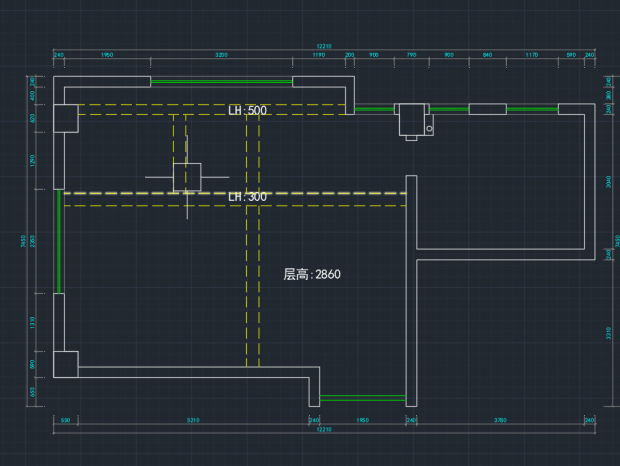Select the 3310 vertical dimension text
This screenshot has height=466, width=620.
[x=609, y=333]
